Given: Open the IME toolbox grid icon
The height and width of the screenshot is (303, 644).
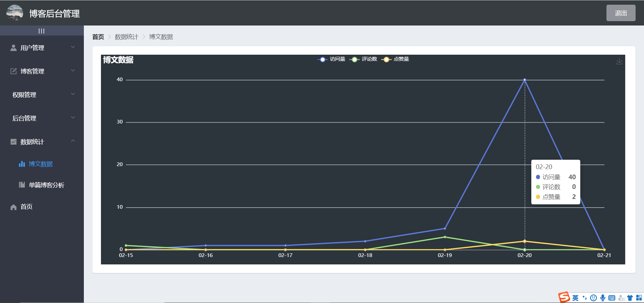Looking at the screenshot, I should click(639, 298).
